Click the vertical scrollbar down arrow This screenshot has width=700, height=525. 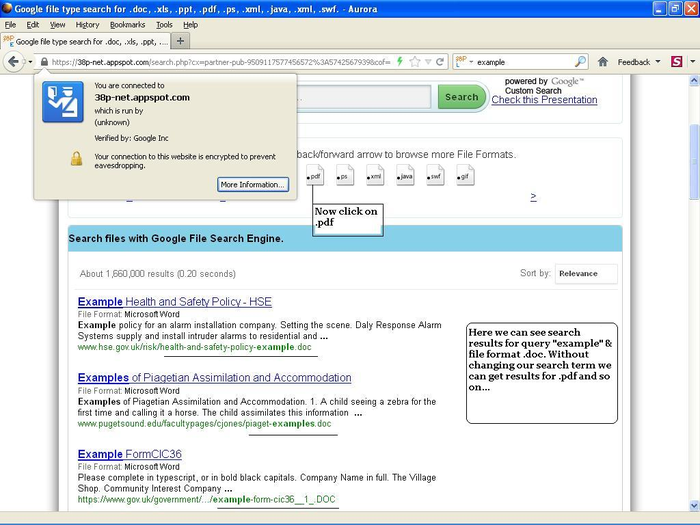(694, 505)
